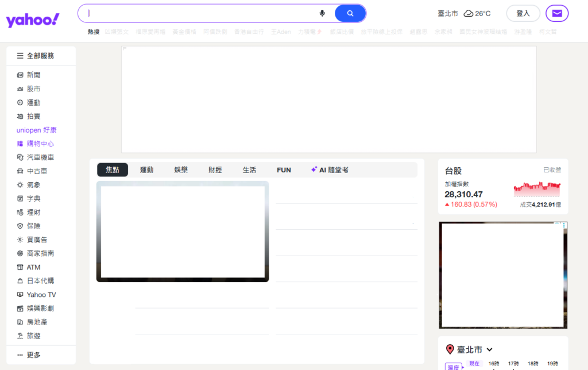Go to Yahoo TV in the sidebar
588x370 pixels.
(41, 295)
